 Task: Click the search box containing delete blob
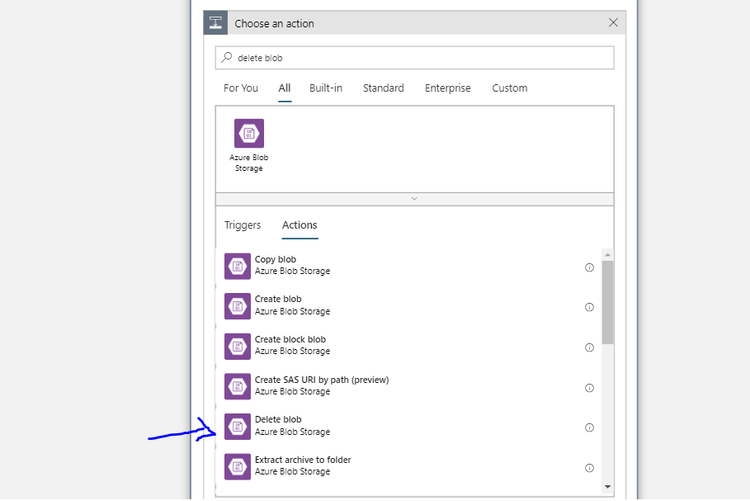pos(414,58)
